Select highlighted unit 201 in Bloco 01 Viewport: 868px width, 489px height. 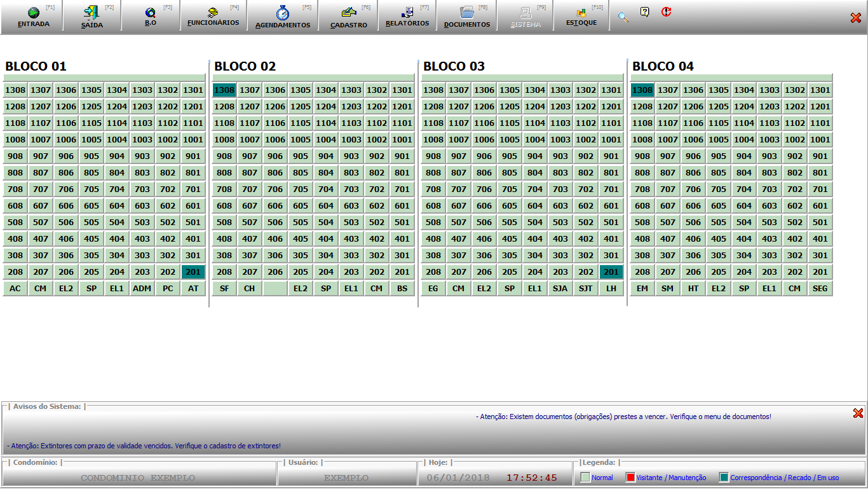tap(193, 272)
